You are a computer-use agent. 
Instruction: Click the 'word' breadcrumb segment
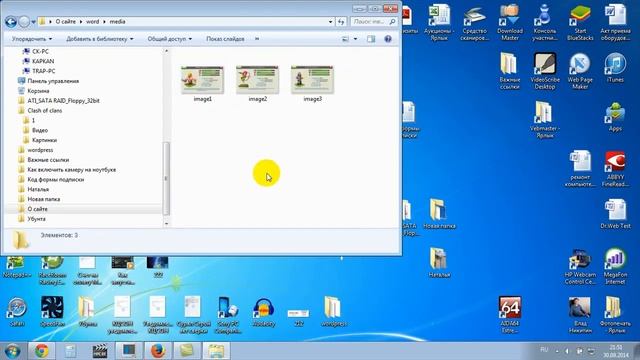click(x=92, y=22)
